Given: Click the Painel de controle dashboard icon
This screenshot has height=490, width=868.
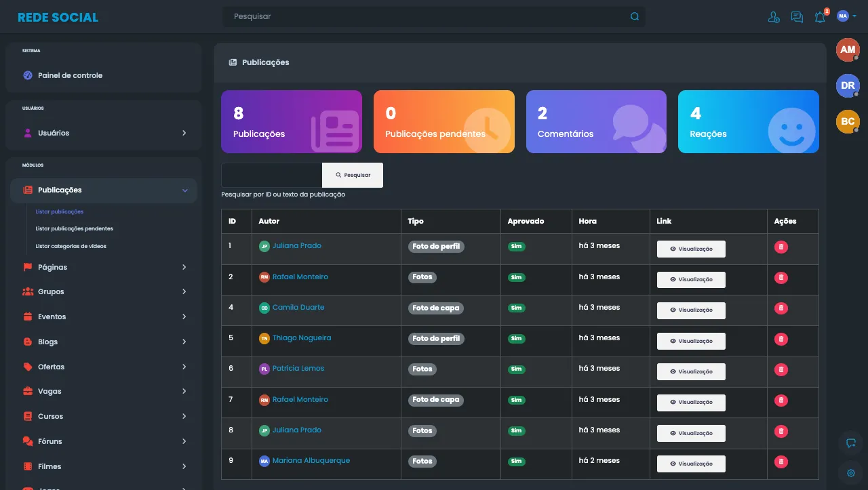Looking at the screenshot, I should coord(28,75).
